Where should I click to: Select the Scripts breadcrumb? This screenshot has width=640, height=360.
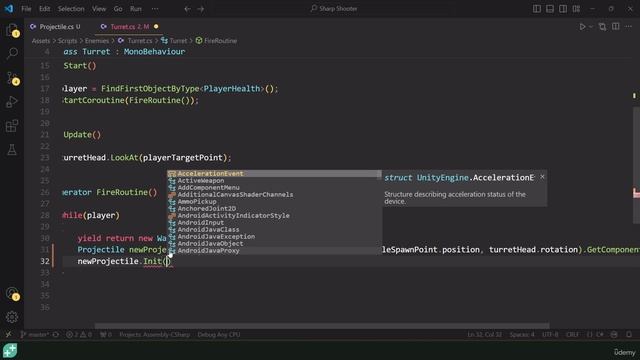(67, 41)
